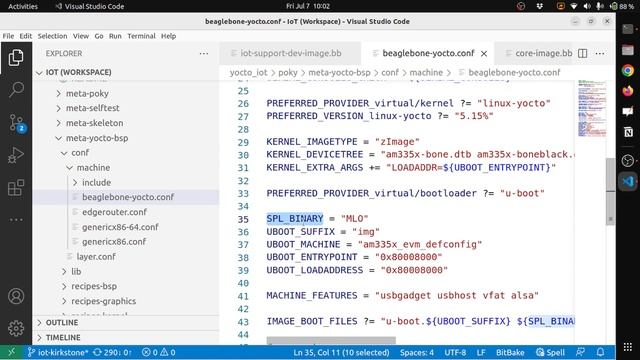
Task: Open the Go menu
Action: [x=99, y=36]
